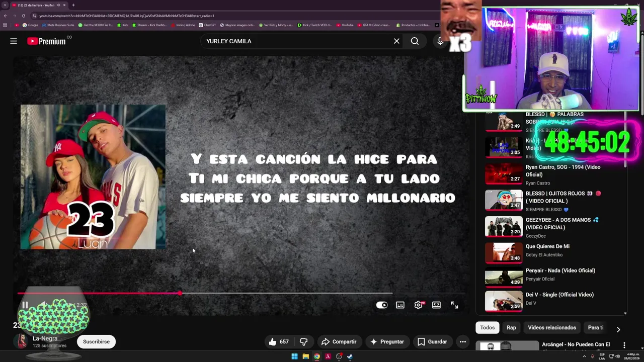644x362 pixels.
Task: Open Arcángel - No Pueden Con El video
Action: click(x=576, y=344)
